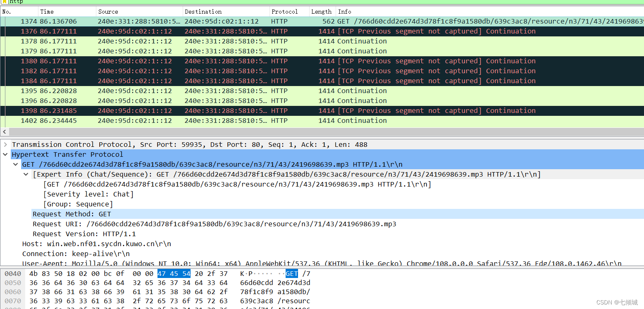644x309 pixels.
Task: Select packet 1378 Continuation row
Action: pyautogui.click(x=322, y=41)
